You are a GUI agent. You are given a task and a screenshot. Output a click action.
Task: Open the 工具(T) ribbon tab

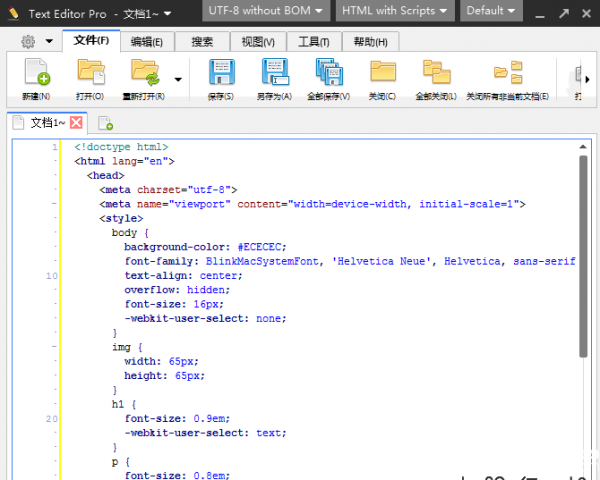[x=314, y=41]
